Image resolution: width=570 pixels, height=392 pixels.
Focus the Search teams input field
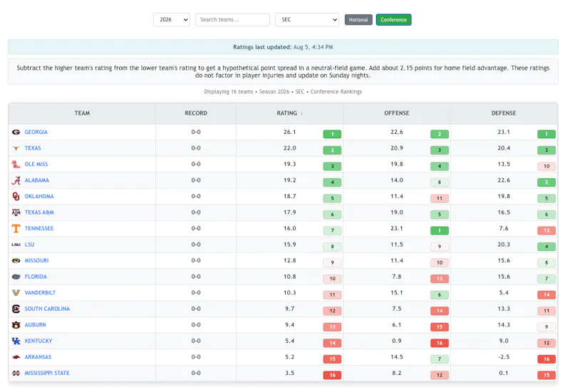pos(233,20)
